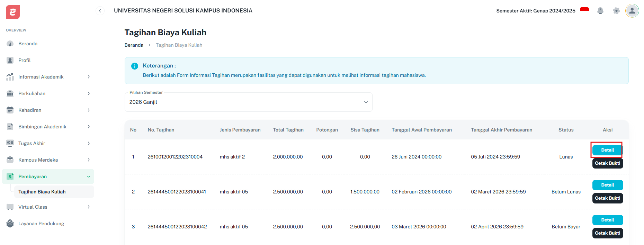
Task: Click the 'Belum Lunas' status cell
Action: [x=566, y=192]
